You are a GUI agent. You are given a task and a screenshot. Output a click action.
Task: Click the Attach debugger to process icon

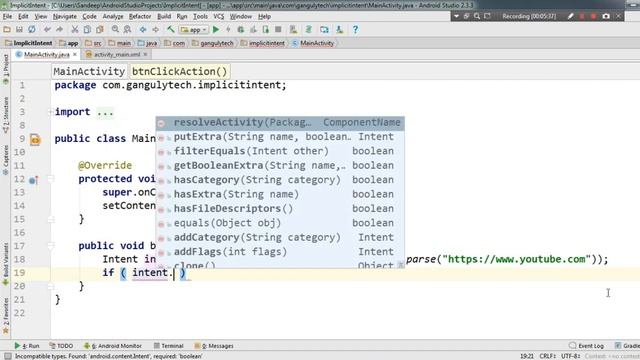266,29
